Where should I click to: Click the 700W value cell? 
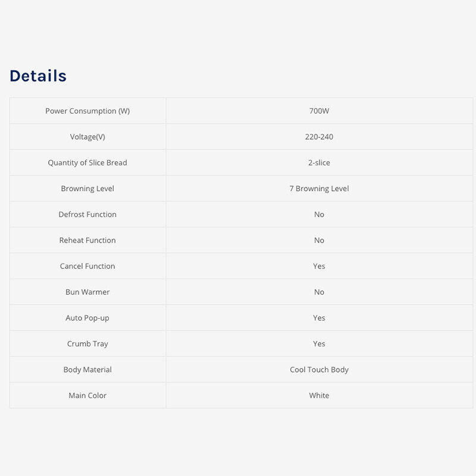[319, 111]
